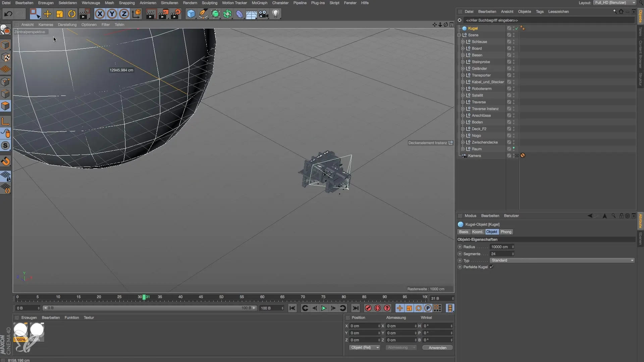Switch to the Phong tab

point(506,232)
